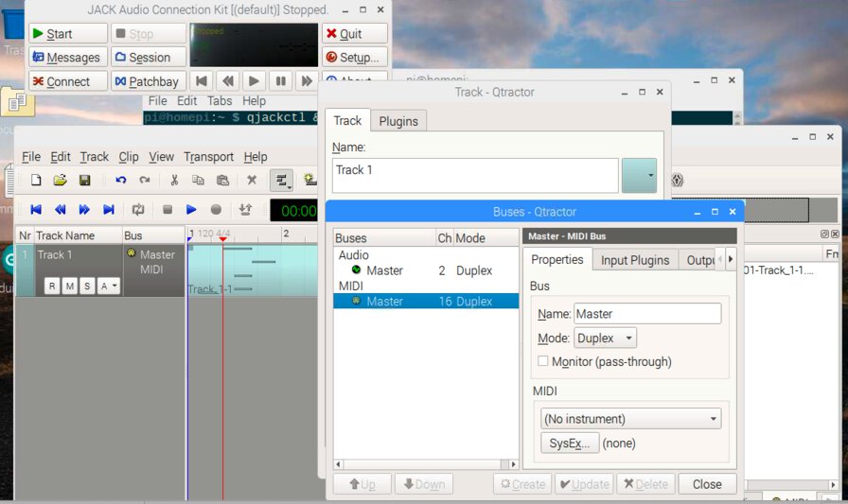The height and width of the screenshot is (504, 848).
Task: Click Pause in the JACK transport controls
Action: pyautogui.click(x=281, y=81)
